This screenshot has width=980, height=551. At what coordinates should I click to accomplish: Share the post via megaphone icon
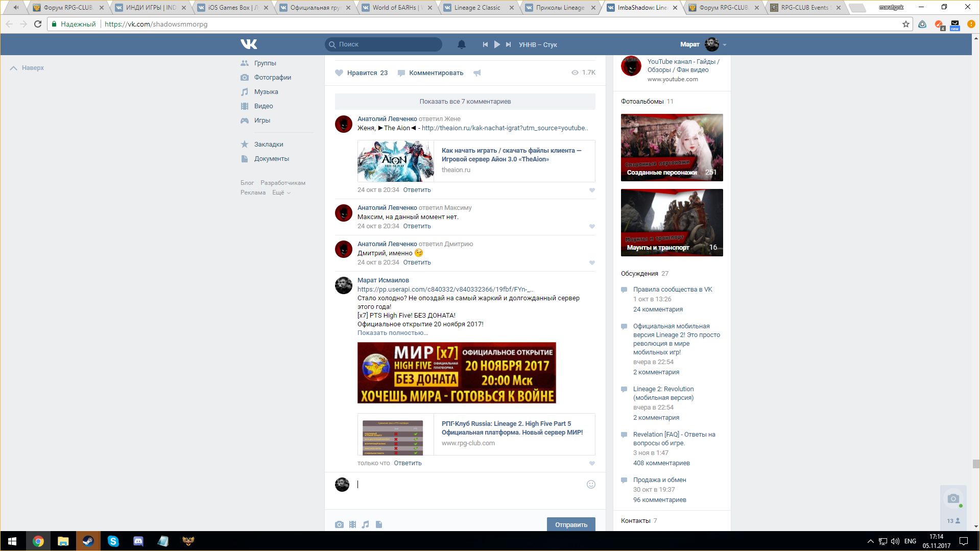pyautogui.click(x=477, y=73)
